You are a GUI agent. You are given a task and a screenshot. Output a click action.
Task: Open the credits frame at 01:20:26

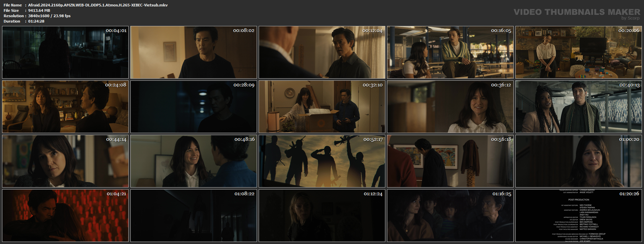click(579, 215)
